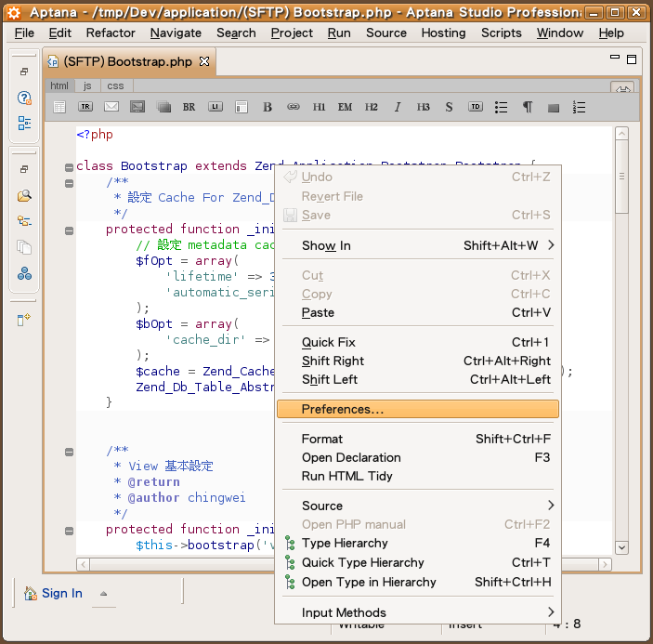This screenshot has height=644, width=653.
Task: Insert a TR table row tag
Action: (x=85, y=107)
